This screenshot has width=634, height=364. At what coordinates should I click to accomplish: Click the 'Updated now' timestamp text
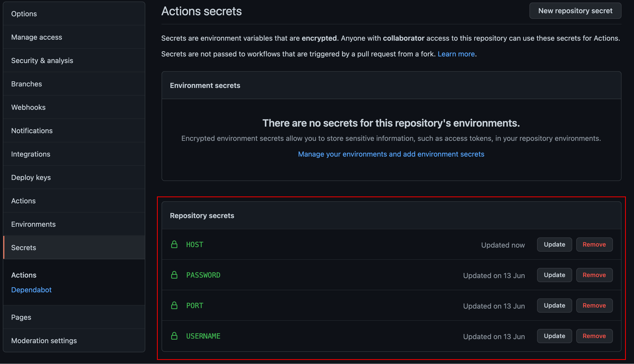coord(503,245)
